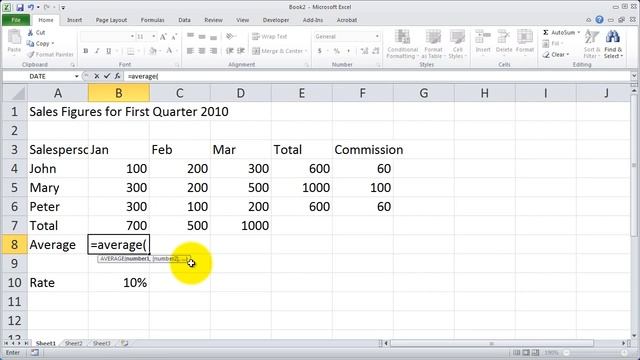640x360 pixels.
Task: Open the font name dropdown arrow
Action: tap(132, 36)
